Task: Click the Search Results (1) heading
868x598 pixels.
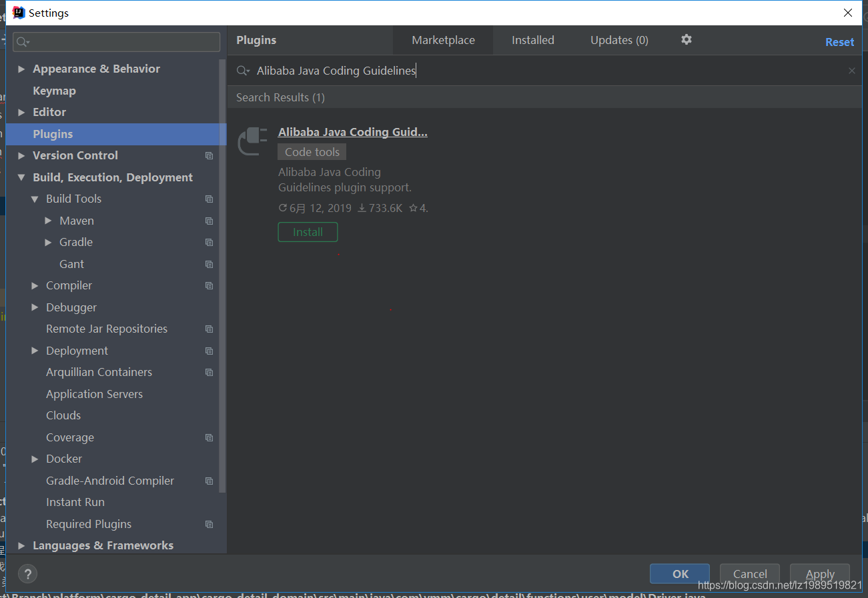Action: (x=280, y=97)
